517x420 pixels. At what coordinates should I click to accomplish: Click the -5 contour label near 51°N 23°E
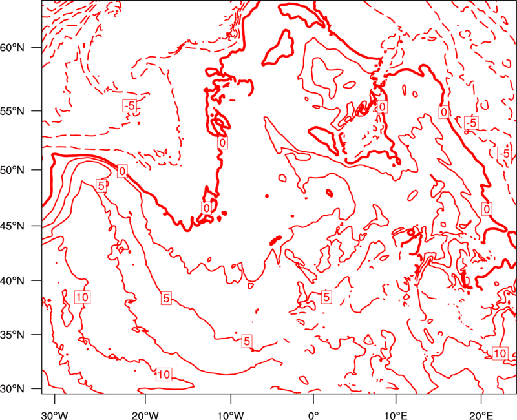coord(505,153)
